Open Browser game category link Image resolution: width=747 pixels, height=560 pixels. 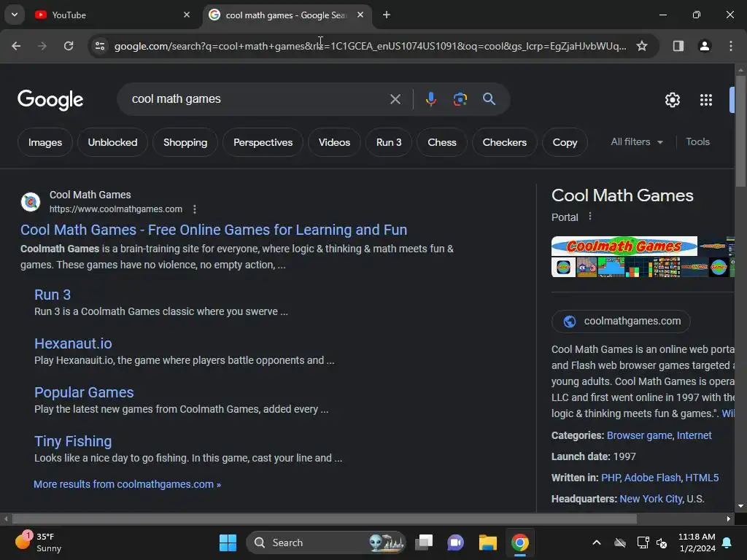point(639,435)
